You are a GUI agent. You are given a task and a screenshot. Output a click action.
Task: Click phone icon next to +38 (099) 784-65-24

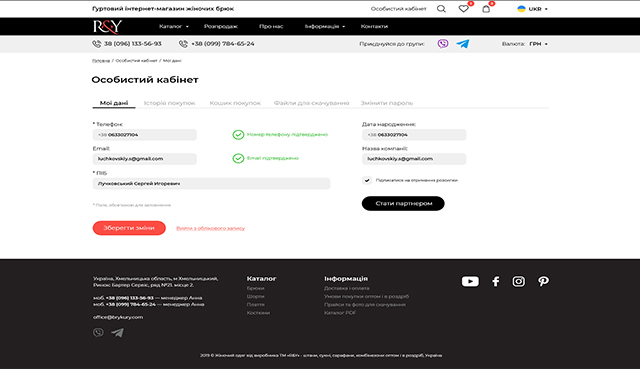pyautogui.click(x=183, y=44)
